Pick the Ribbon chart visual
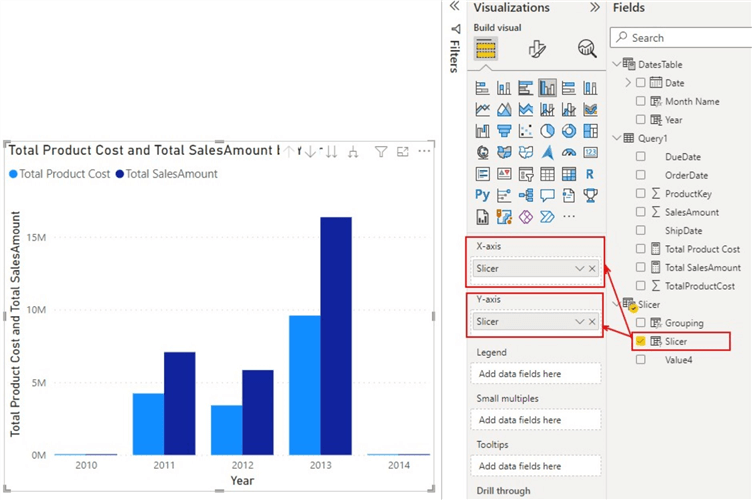Screen dimensions: 752x500 (x=590, y=109)
